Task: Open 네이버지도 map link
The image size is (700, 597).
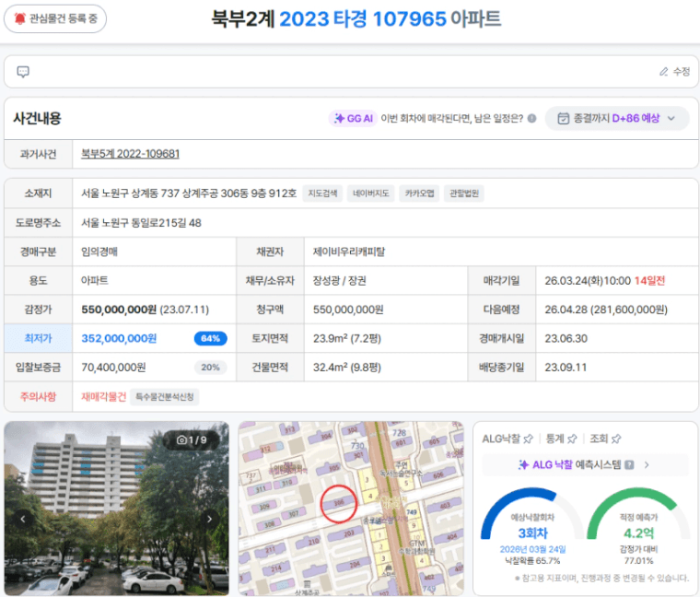Action: [373, 193]
